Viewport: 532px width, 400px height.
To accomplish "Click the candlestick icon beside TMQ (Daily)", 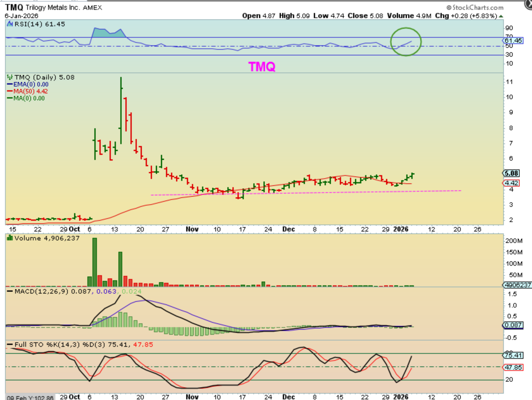I will point(10,77).
